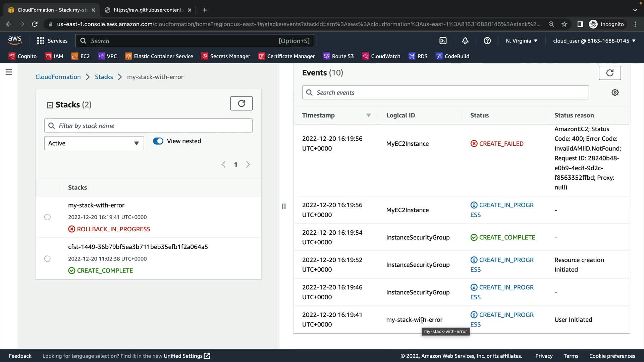This screenshot has width=644, height=362.
Task: Open the CloudShell terminal icon
Action: click(x=443, y=41)
